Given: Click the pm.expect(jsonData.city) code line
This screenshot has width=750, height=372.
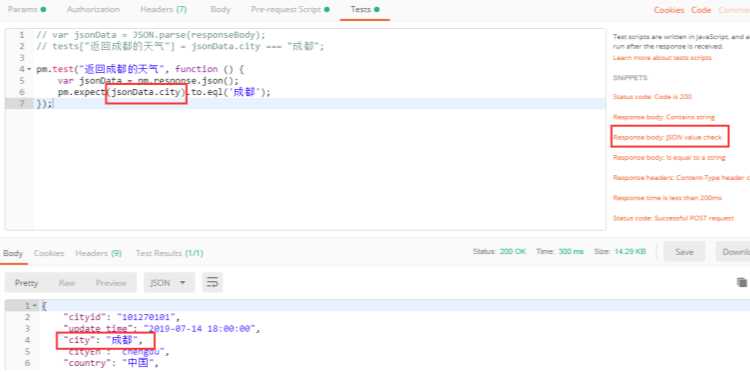Looking at the screenshot, I should [164, 92].
